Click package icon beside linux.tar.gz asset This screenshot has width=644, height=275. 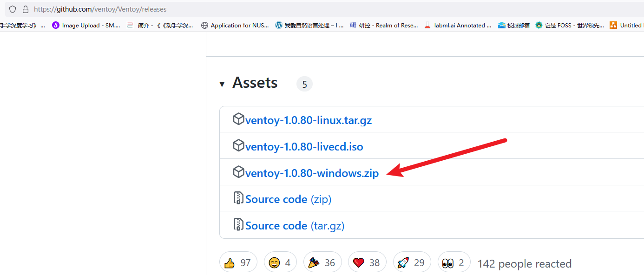[238, 119]
